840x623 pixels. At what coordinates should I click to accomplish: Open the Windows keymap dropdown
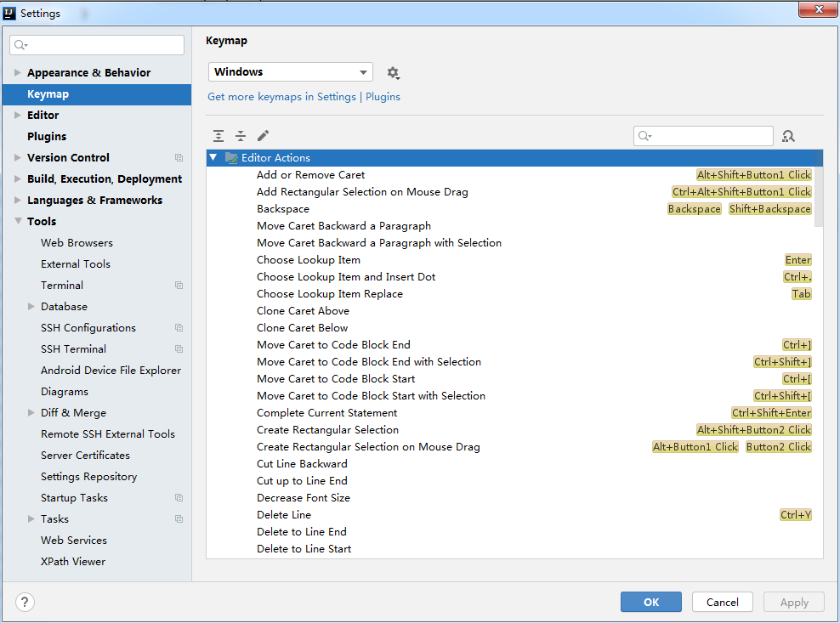pyautogui.click(x=291, y=71)
